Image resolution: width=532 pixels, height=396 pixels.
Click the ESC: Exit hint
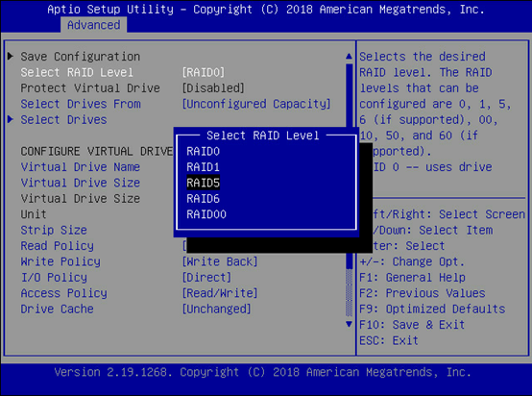pyautogui.click(x=389, y=340)
